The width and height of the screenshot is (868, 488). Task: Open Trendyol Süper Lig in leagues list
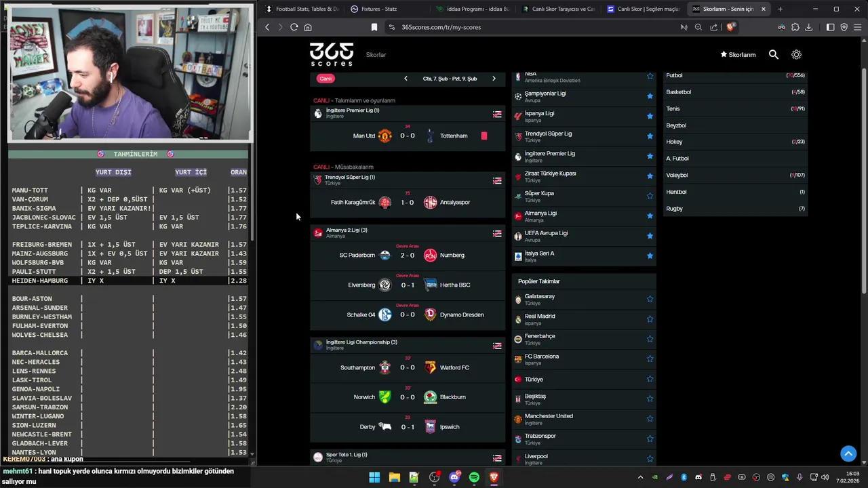tap(584, 136)
